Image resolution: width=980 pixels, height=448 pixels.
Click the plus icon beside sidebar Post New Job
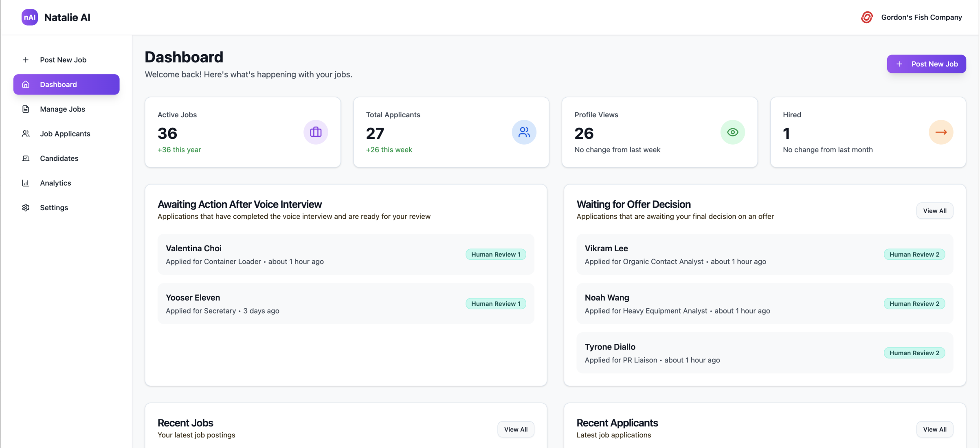(26, 60)
